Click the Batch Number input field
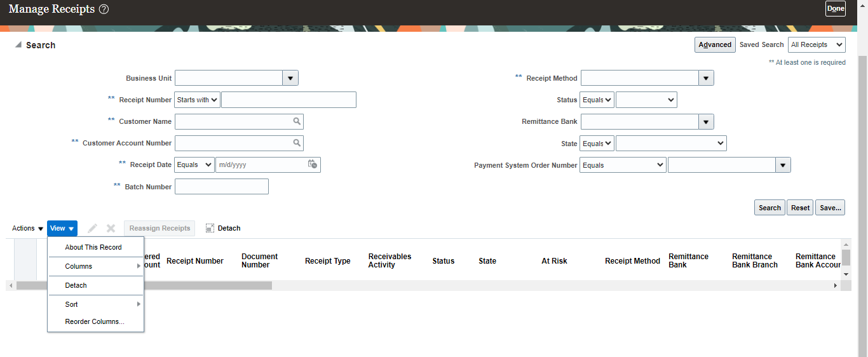Image resolution: width=868 pixels, height=357 pixels. click(x=222, y=186)
